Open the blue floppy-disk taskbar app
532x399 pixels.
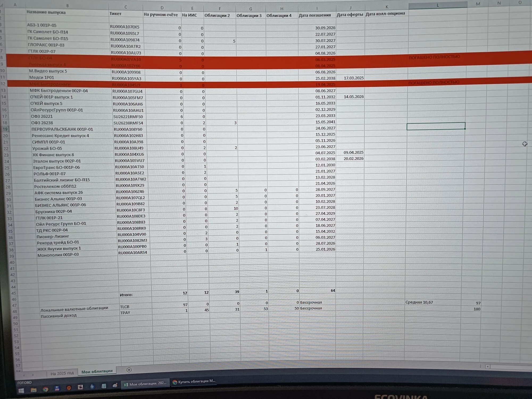(57, 389)
